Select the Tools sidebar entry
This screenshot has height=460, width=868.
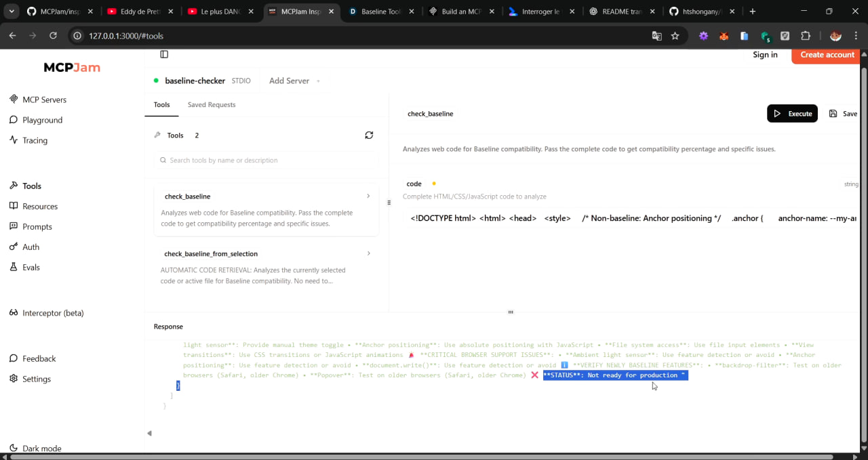25,186
